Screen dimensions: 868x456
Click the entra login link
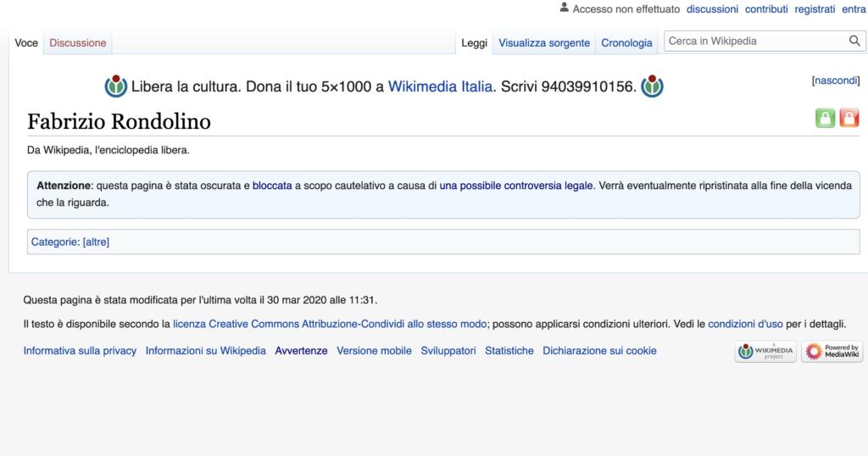[854, 9]
